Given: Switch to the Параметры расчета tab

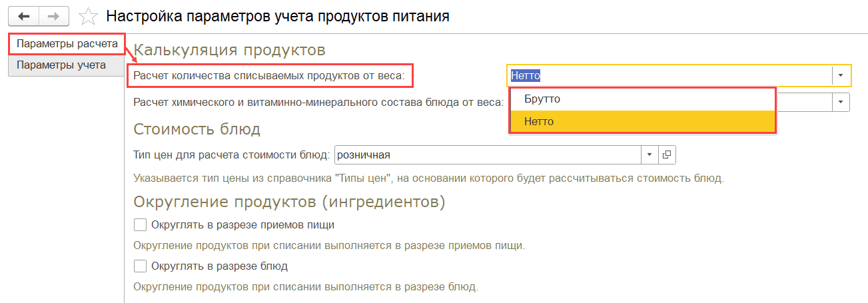Looking at the screenshot, I should coord(67,44).
